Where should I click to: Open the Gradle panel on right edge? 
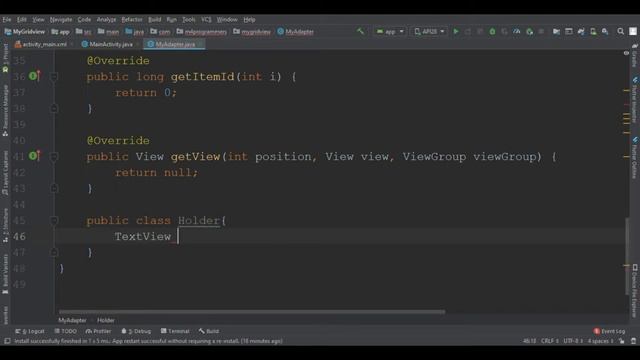pos(635,56)
